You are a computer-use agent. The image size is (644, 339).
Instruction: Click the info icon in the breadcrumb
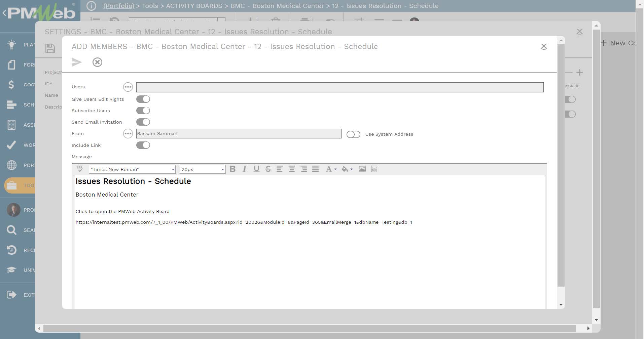pos(92,6)
